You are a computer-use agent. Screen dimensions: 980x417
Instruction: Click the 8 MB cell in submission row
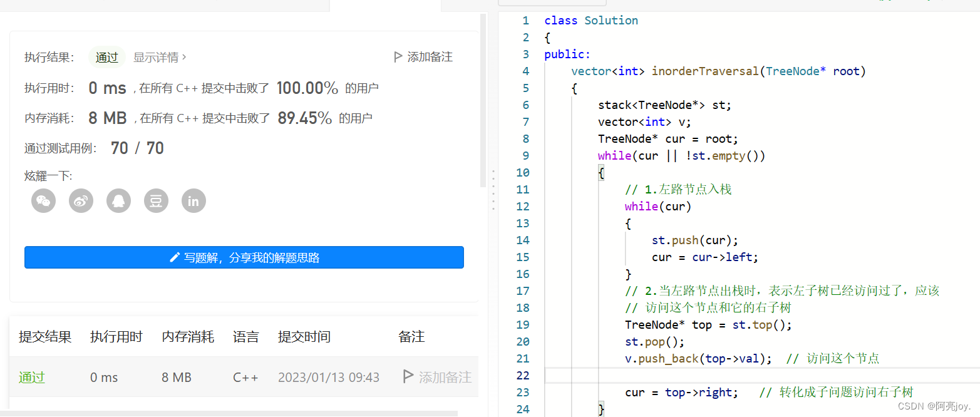(177, 378)
